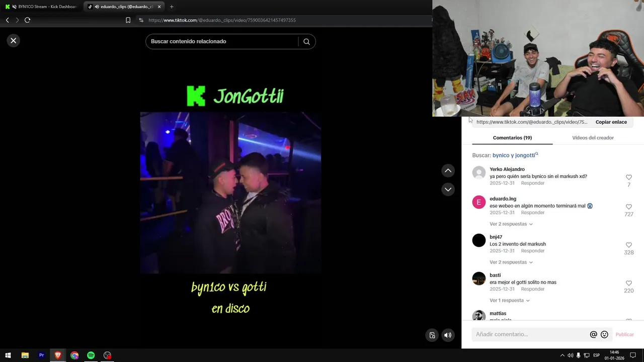Click the Publicar button
This screenshot has width=644, height=362.
point(624,334)
